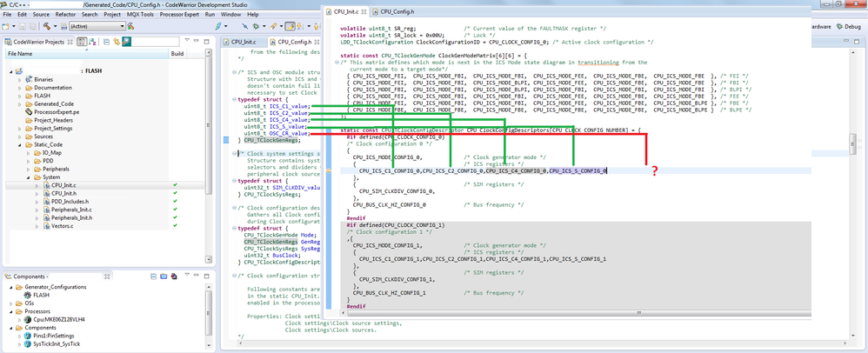Click the Save toolbar icon
This screenshot has height=353, width=868.
(x=22, y=26)
